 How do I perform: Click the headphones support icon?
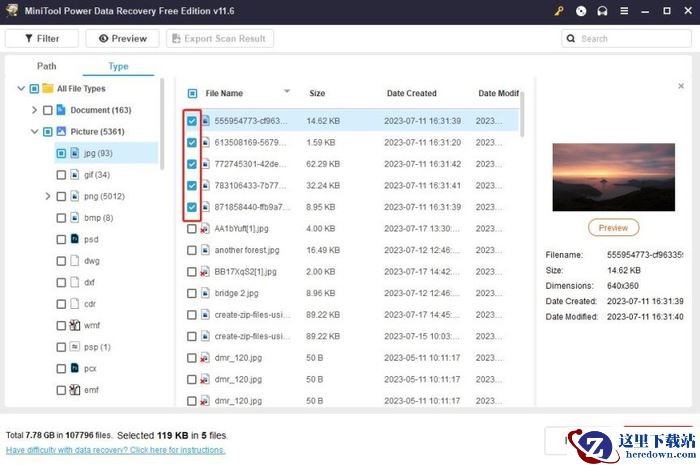click(x=602, y=11)
